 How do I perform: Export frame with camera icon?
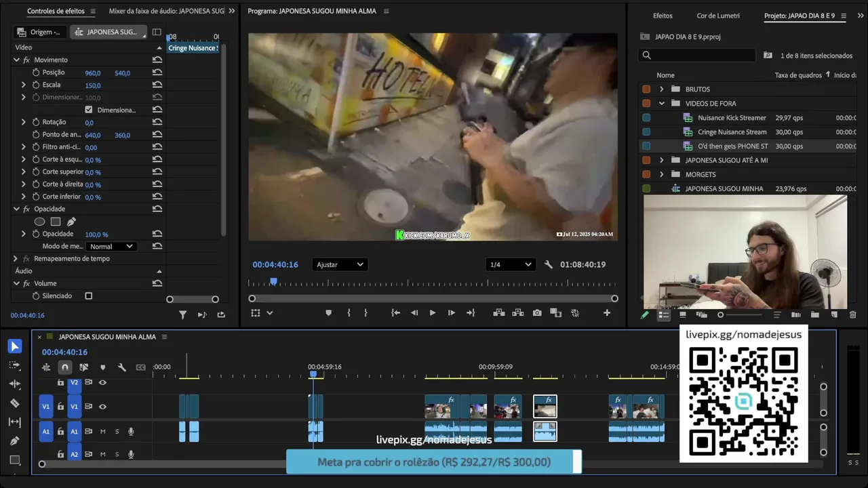point(537,313)
